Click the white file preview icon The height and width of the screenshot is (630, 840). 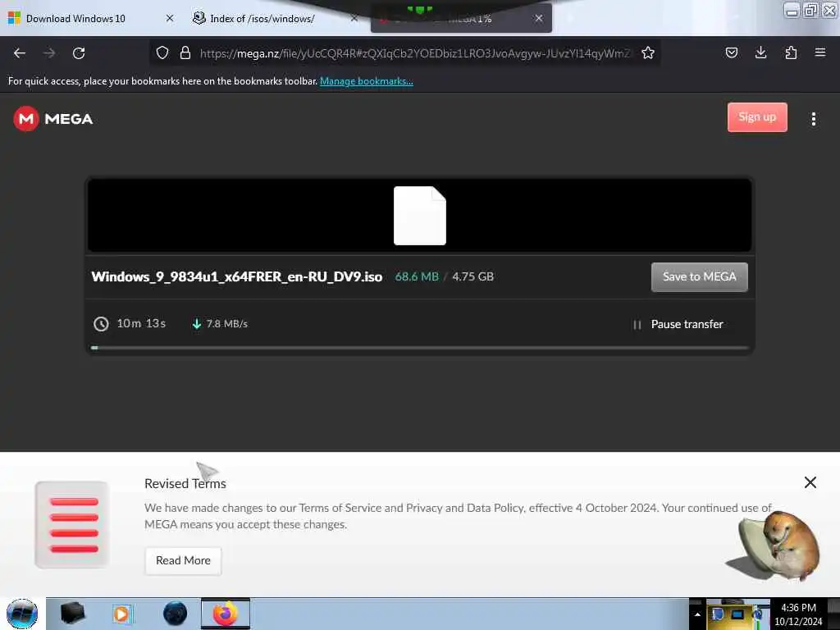point(419,216)
